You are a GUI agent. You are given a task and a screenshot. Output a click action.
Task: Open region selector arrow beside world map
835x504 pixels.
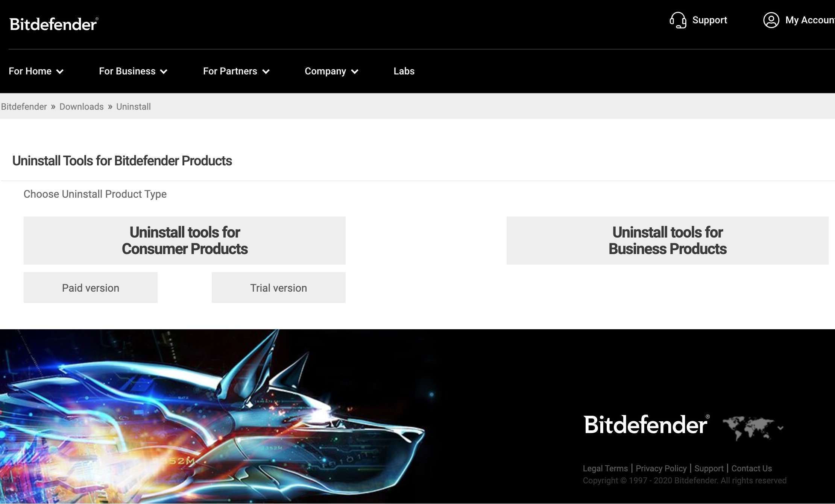click(780, 428)
